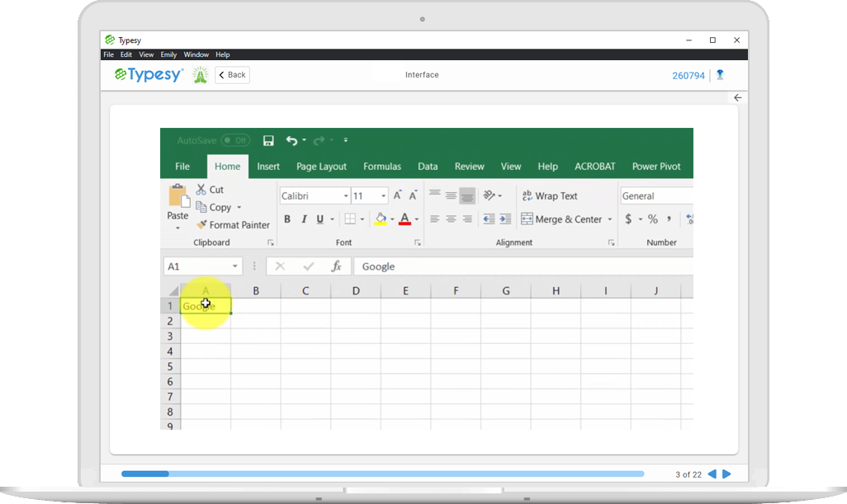Image resolution: width=847 pixels, height=504 pixels.
Task: Click the Typesy lighthouse icon
Action: pyautogui.click(x=201, y=75)
